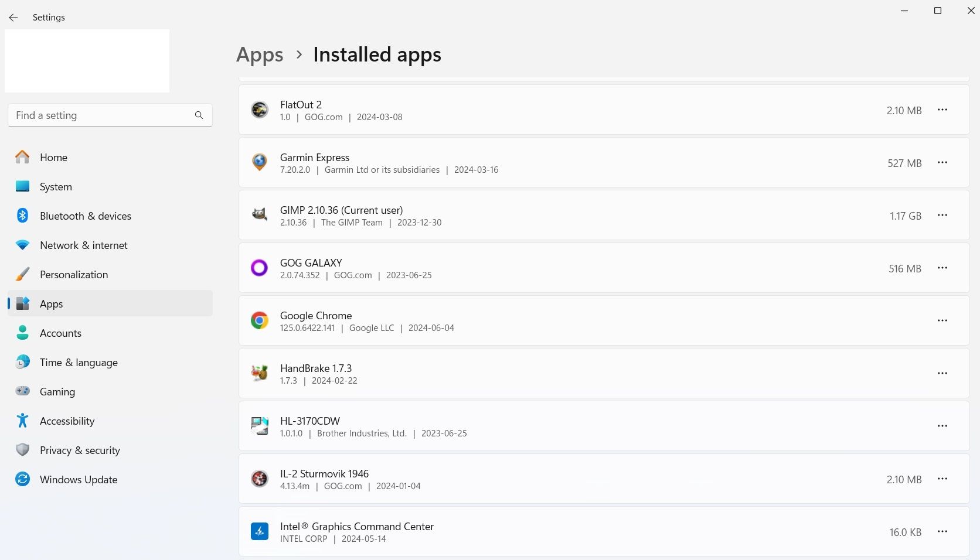Screen dimensions: 980x560
Task: Open Privacy & security settings
Action: coord(110,450)
